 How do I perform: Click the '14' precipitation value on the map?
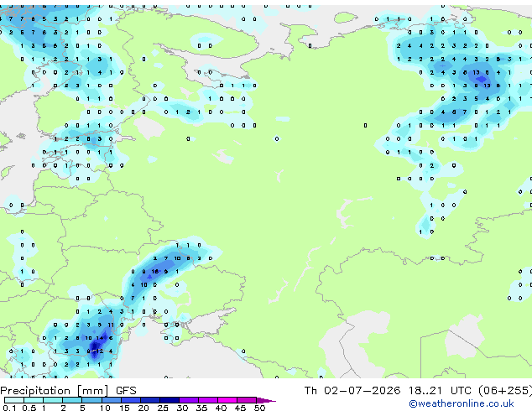pyautogui.click(x=99, y=338)
